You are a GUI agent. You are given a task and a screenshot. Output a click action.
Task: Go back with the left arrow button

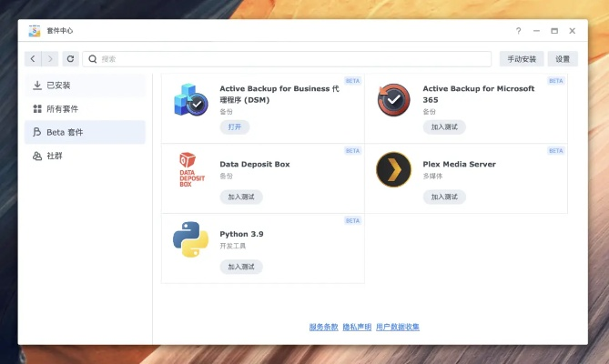[33, 58]
